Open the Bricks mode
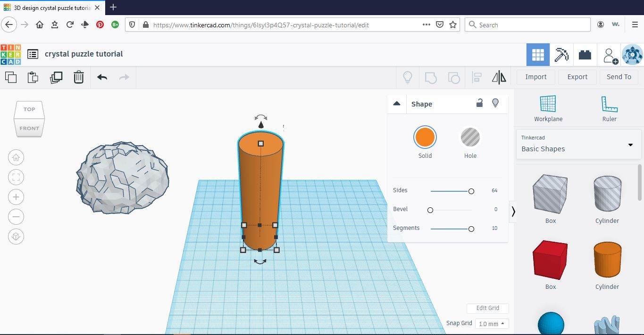Screen dimensions: 644x335 pos(585,55)
